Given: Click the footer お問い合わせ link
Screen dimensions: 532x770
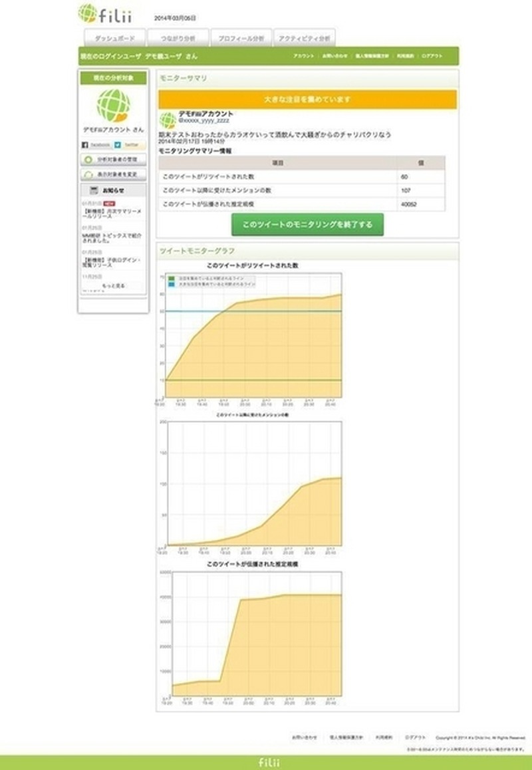Looking at the screenshot, I should point(303,737).
